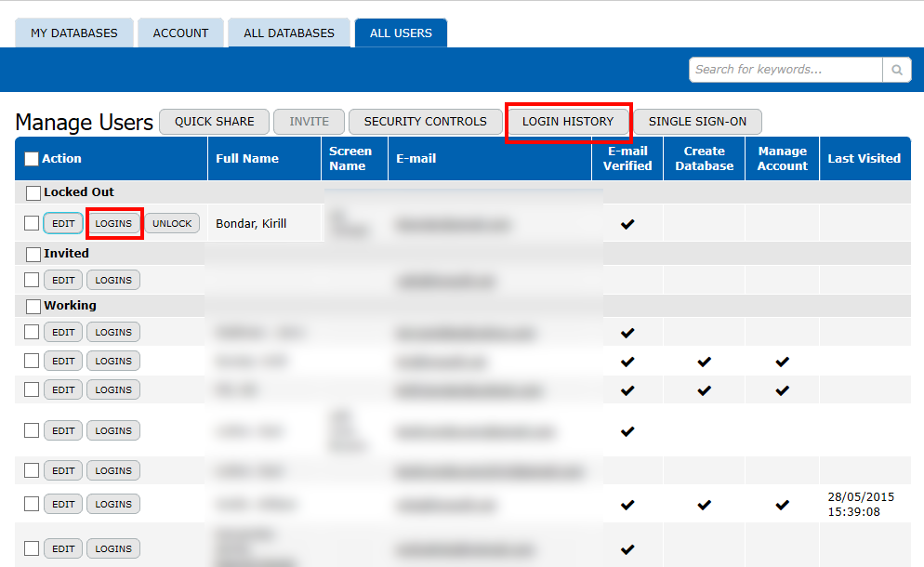Image resolution: width=924 pixels, height=567 pixels.
Task: Click the search magnifier icon
Action: (897, 70)
